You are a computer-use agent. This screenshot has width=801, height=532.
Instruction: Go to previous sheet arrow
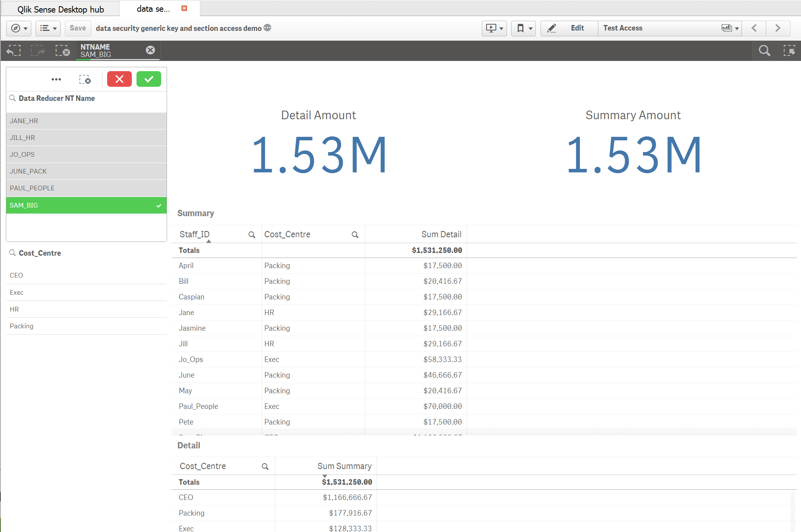tap(754, 28)
